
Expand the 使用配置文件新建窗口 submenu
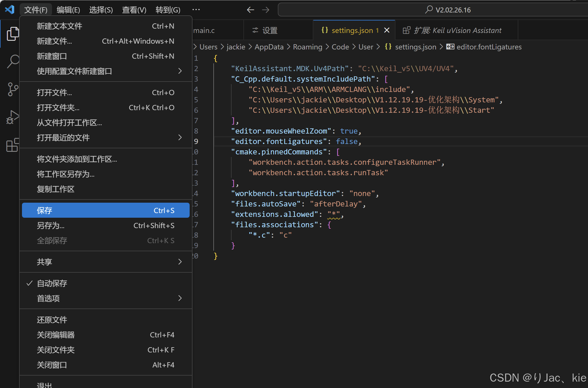click(x=74, y=71)
